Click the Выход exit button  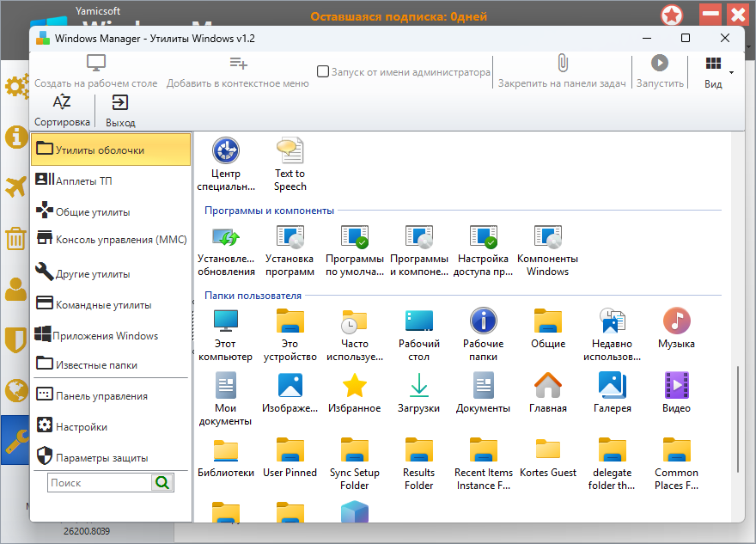[x=120, y=111]
